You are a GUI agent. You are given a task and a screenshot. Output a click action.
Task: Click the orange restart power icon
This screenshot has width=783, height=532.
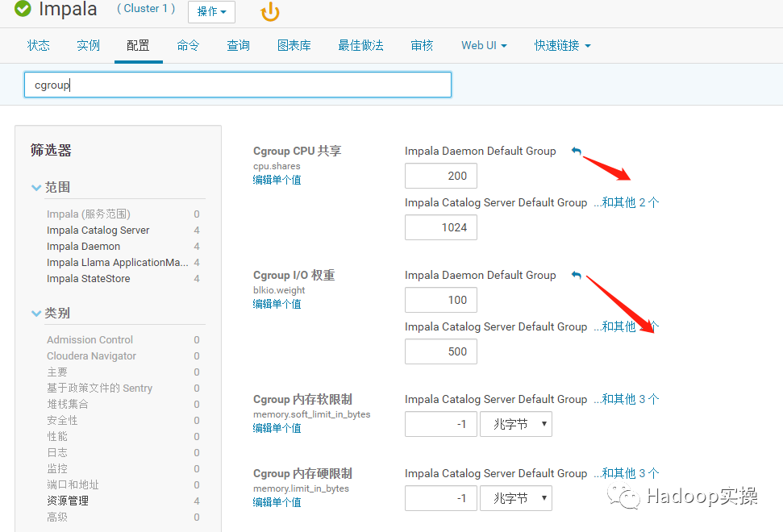click(270, 12)
